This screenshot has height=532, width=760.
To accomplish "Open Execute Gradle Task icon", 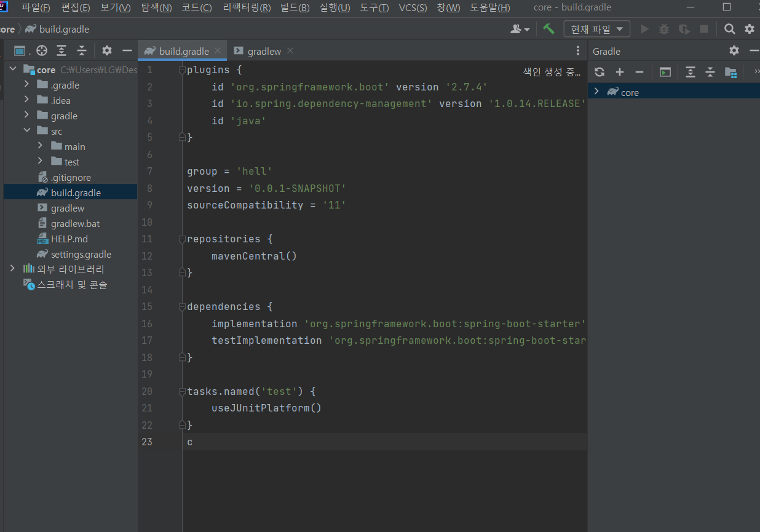I will coord(665,72).
